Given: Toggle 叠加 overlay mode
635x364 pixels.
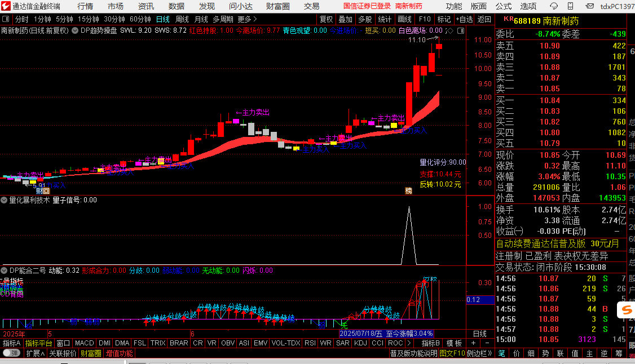Looking at the screenshot, I should tap(346, 19).
